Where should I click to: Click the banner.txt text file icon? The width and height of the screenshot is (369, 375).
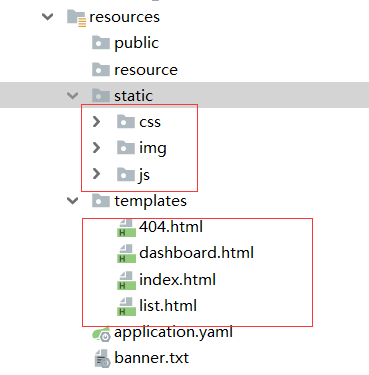pos(102,359)
